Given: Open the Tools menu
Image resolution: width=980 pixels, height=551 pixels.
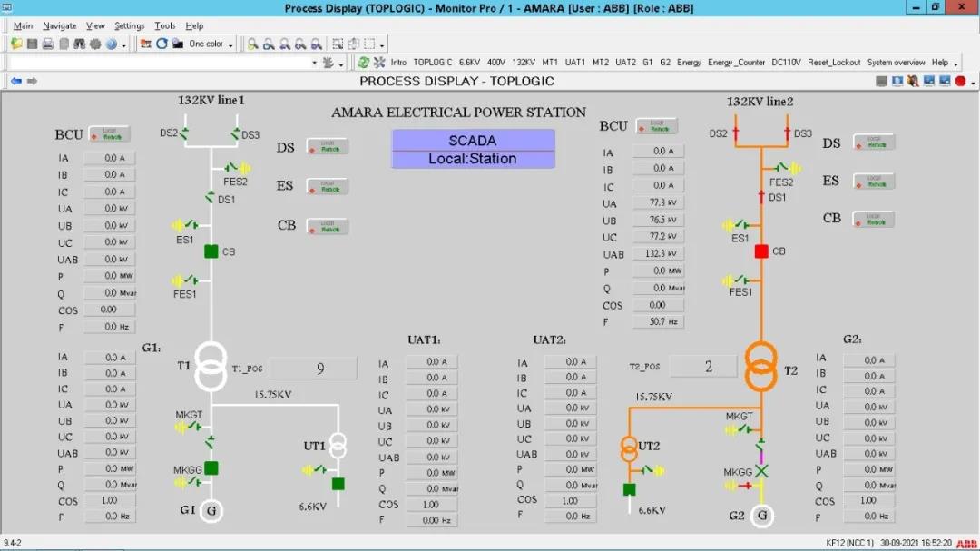Looking at the screenshot, I should click(165, 25).
